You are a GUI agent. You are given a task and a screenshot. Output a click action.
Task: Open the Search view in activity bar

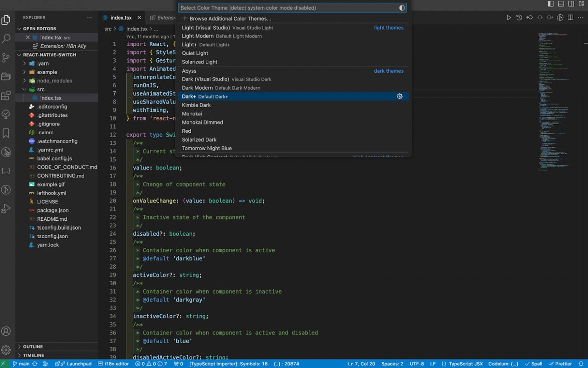pos(6,39)
